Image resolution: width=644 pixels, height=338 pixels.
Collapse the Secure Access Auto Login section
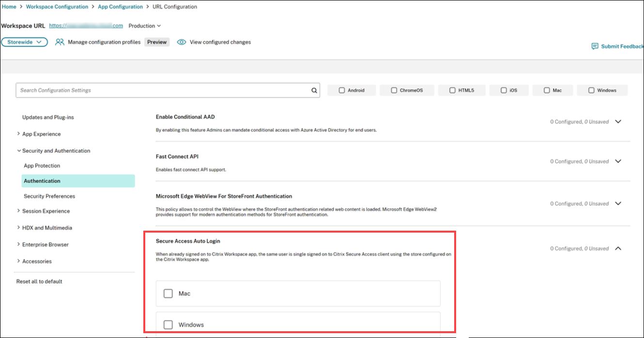(x=618, y=248)
